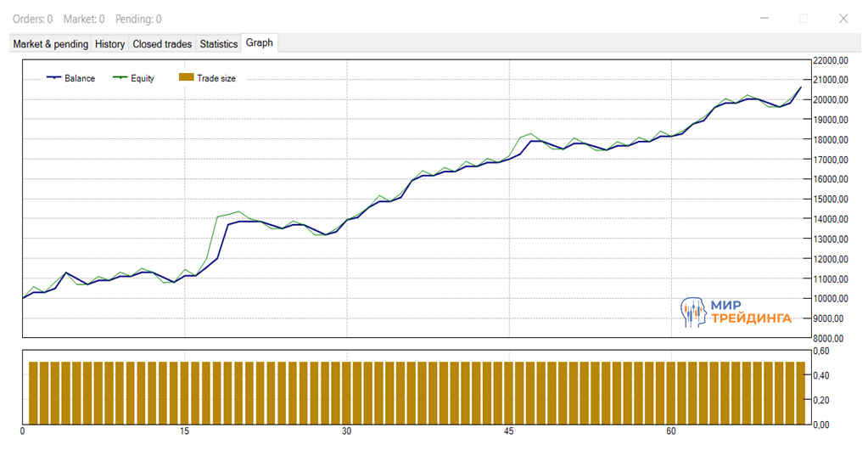Click the green Equity legend line marker

click(x=119, y=78)
